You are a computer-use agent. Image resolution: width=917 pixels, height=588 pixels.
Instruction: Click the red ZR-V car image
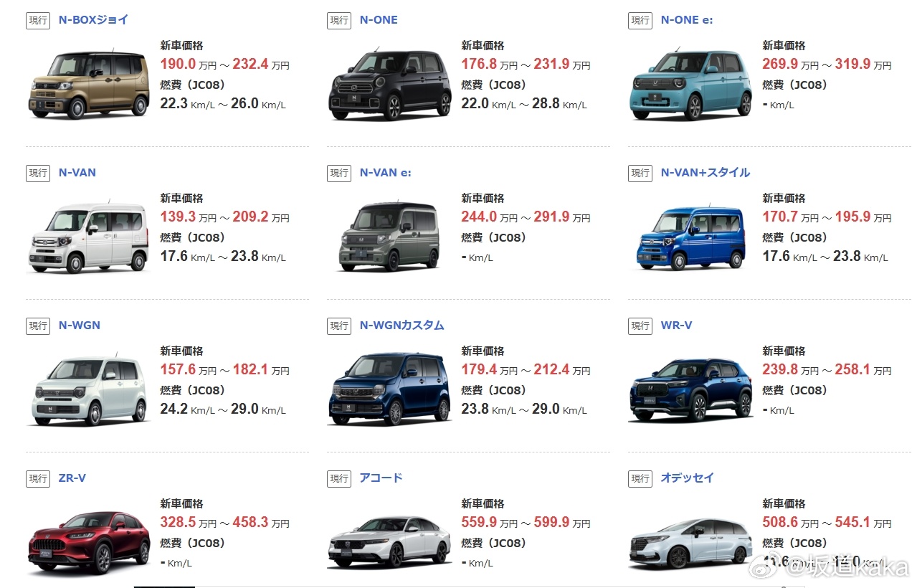(x=89, y=541)
